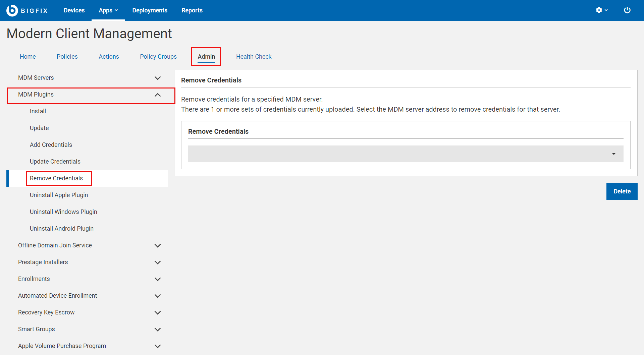Switch to the Health Check tab
Image resolution: width=644 pixels, height=356 pixels.
coord(254,57)
